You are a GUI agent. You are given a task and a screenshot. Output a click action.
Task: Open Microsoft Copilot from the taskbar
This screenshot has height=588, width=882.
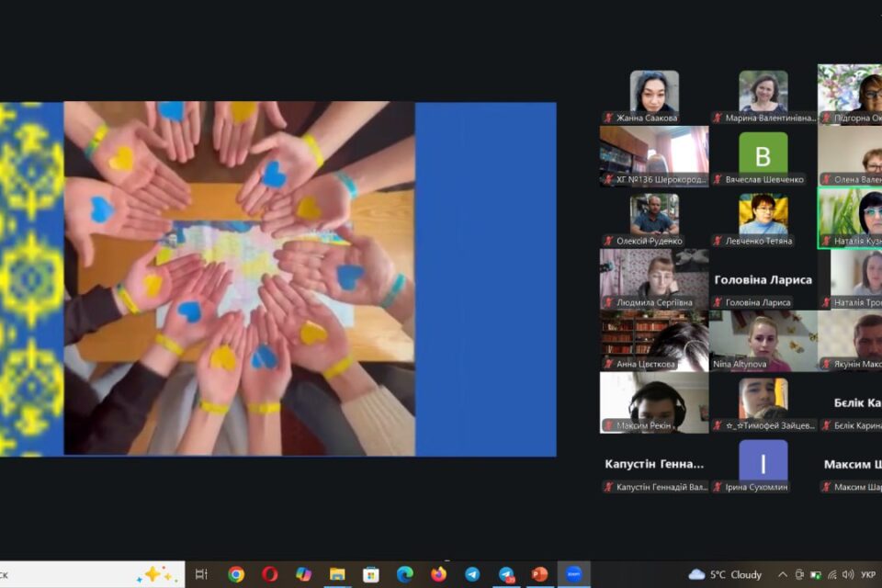click(x=303, y=574)
